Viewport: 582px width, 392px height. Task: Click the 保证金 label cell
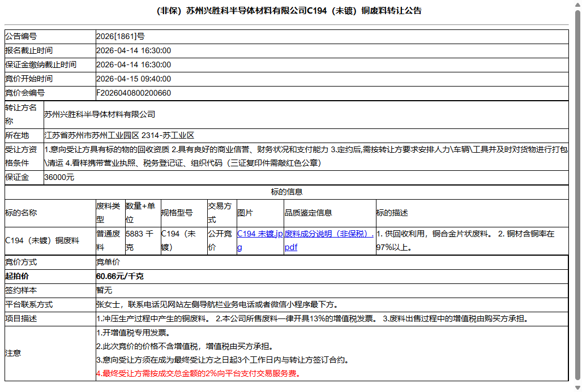tap(24, 177)
